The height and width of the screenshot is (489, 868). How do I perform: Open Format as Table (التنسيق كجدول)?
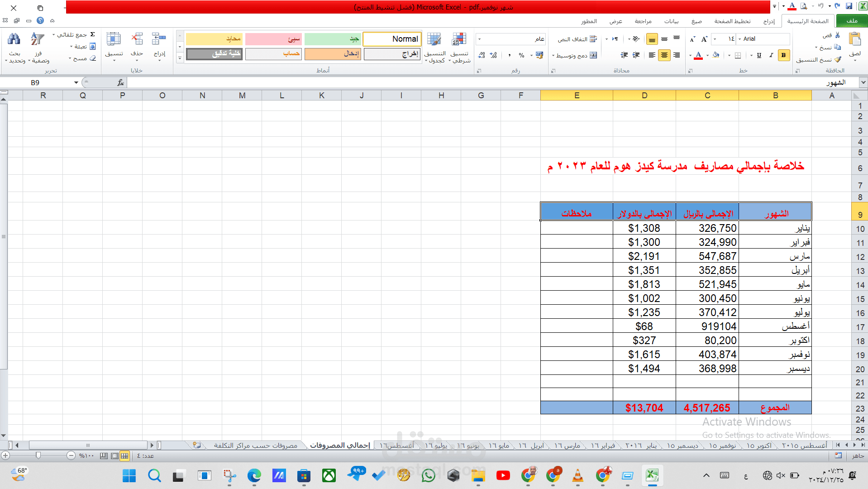[x=435, y=47]
